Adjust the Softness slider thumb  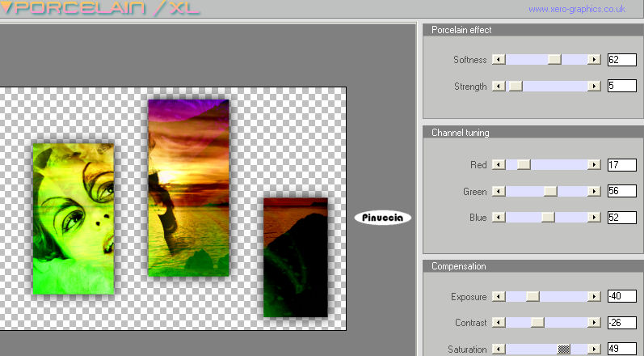coord(554,60)
